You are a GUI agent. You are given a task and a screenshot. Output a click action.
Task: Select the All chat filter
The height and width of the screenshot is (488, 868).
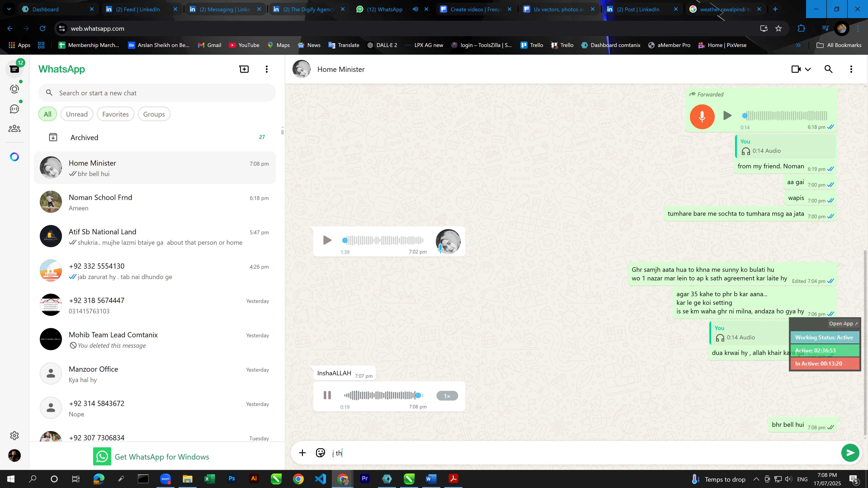coord(47,114)
